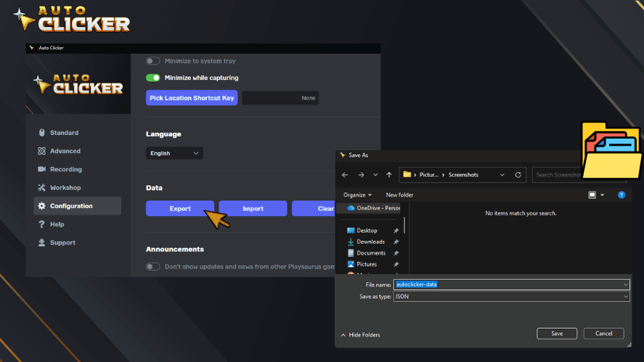The width and height of the screenshot is (644, 362).
Task: Open the Organize menu
Action: [357, 195]
